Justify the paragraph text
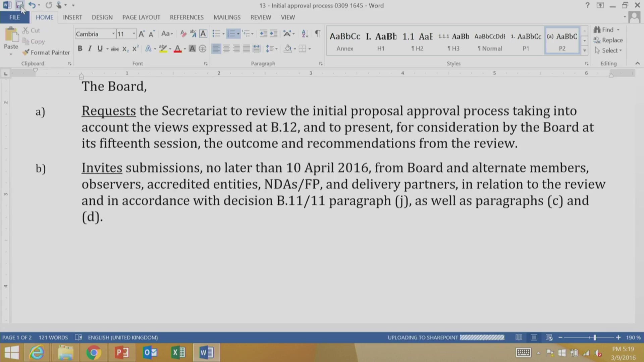 point(247,49)
